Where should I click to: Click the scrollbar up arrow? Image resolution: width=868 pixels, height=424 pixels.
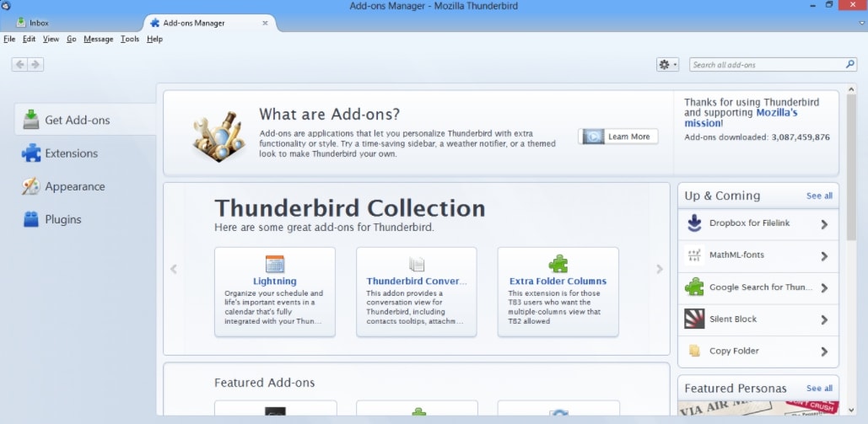click(851, 89)
